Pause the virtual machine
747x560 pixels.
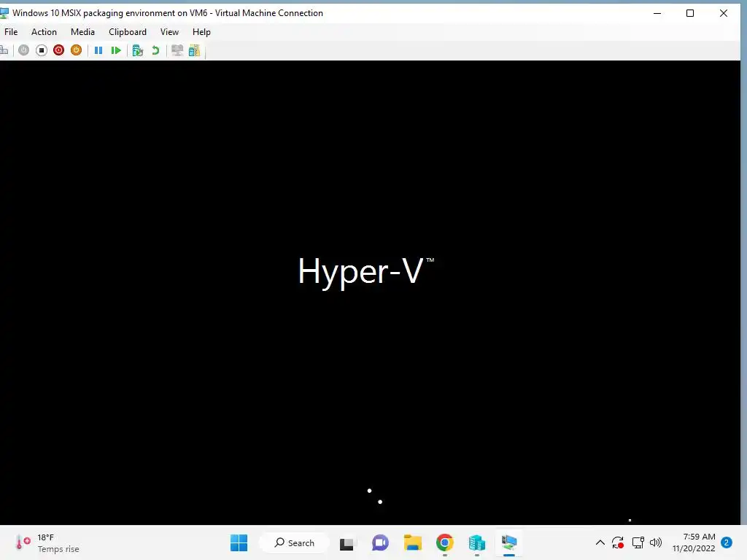pyautogui.click(x=98, y=50)
